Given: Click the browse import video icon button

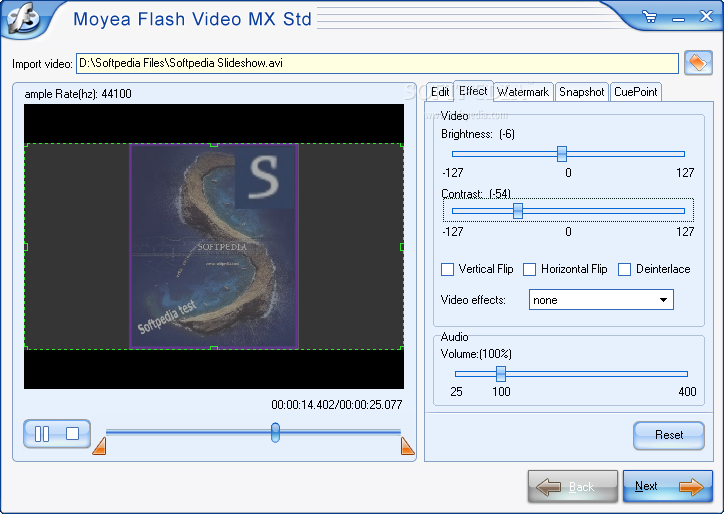Looking at the screenshot, I should (698, 62).
